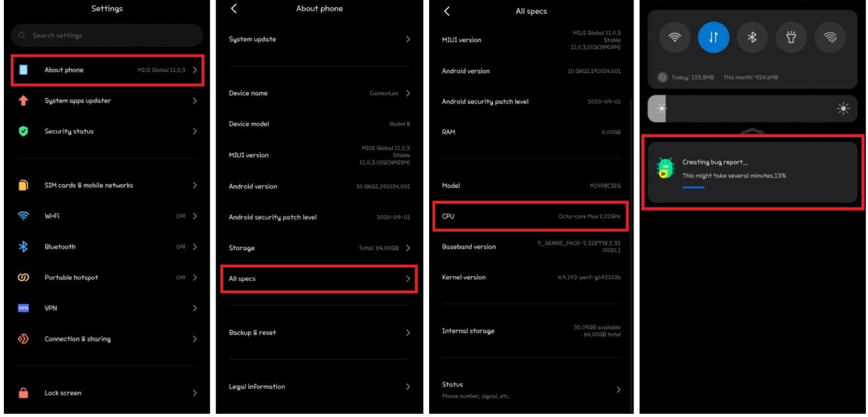Open System update in About phone
Image resolution: width=868 pixels, height=417 pixels.
click(x=320, y=39)
